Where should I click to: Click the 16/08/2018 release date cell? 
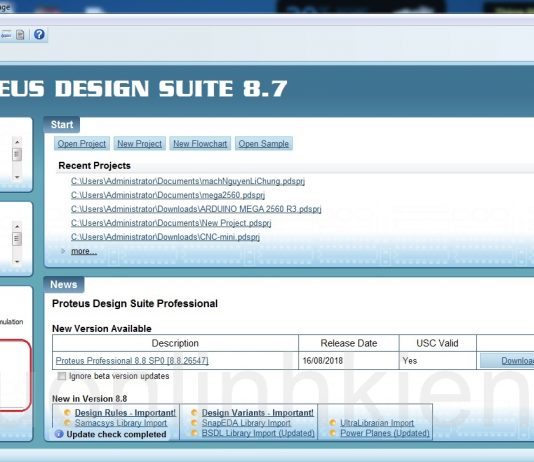pos(349,361)
